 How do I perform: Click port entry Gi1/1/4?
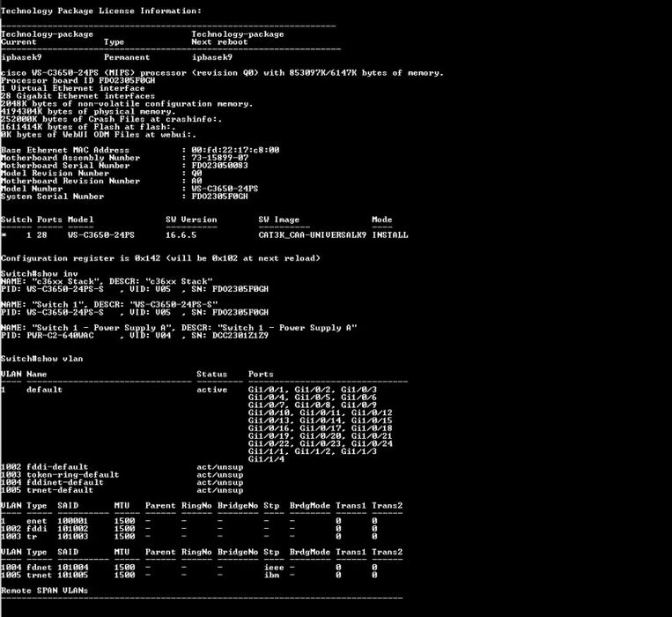click(266, 459)
